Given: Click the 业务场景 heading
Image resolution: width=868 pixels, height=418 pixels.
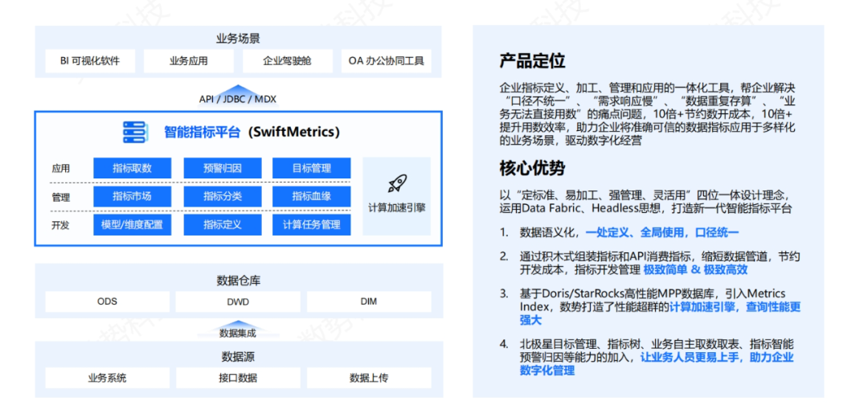Looking at the screenshot, I should pyautogui.click(x=238, y=39).
